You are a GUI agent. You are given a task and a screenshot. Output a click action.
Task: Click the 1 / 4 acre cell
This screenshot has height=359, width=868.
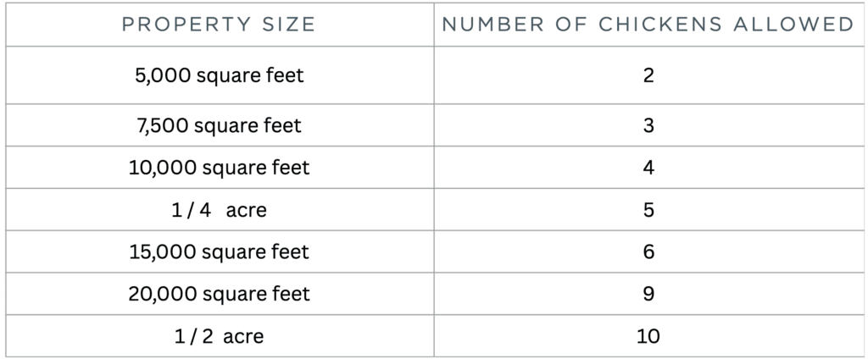click(x=220, y=210)
